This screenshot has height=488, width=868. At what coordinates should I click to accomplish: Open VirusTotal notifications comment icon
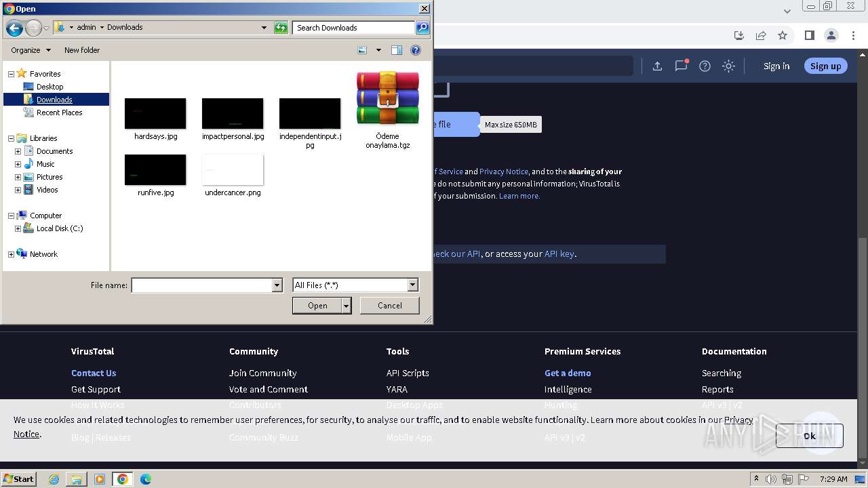(x=682, y=66)
